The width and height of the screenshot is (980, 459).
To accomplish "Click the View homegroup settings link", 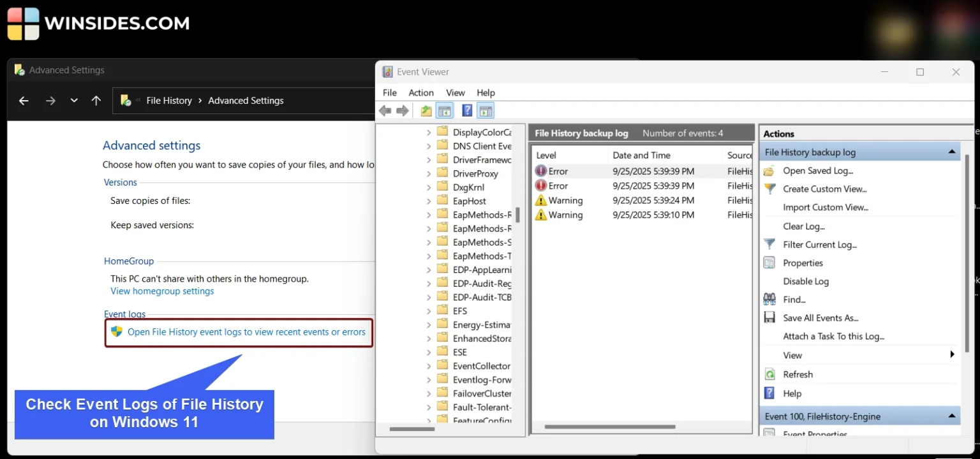I will click(161, 291).
